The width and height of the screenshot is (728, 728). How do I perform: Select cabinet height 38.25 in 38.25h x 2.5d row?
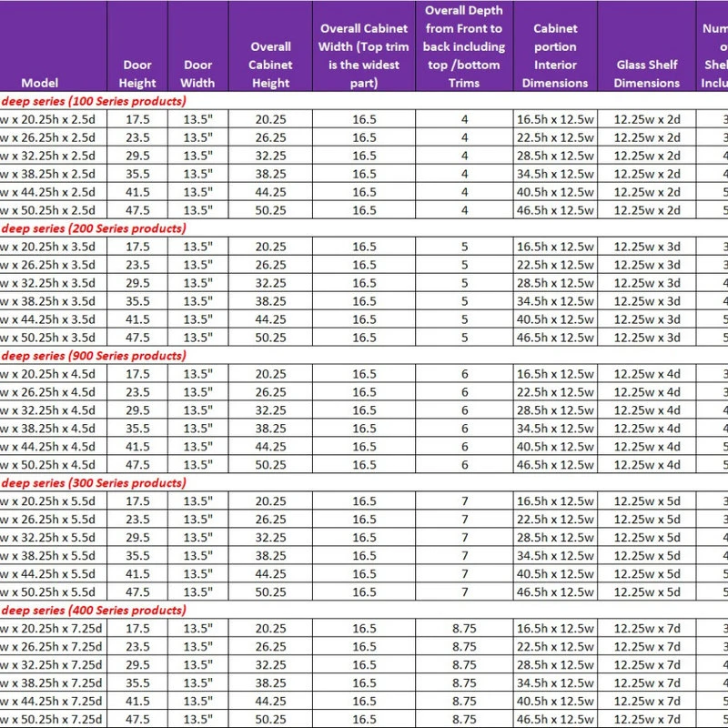(271, 174)
